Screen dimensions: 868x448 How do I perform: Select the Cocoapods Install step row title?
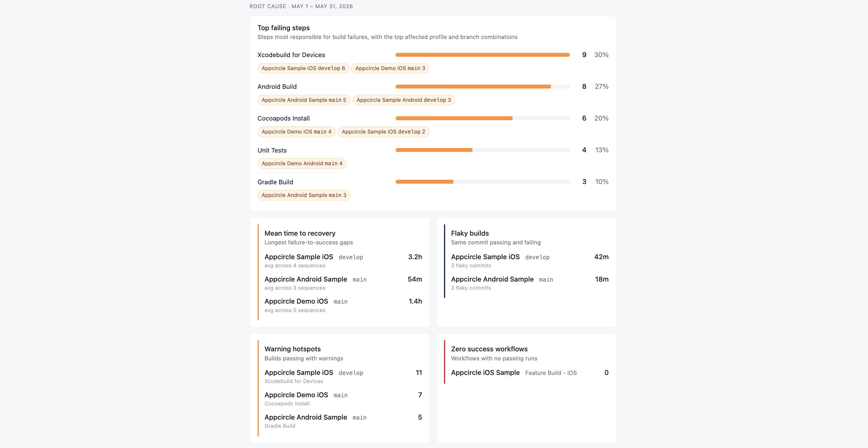coord(283,118)
